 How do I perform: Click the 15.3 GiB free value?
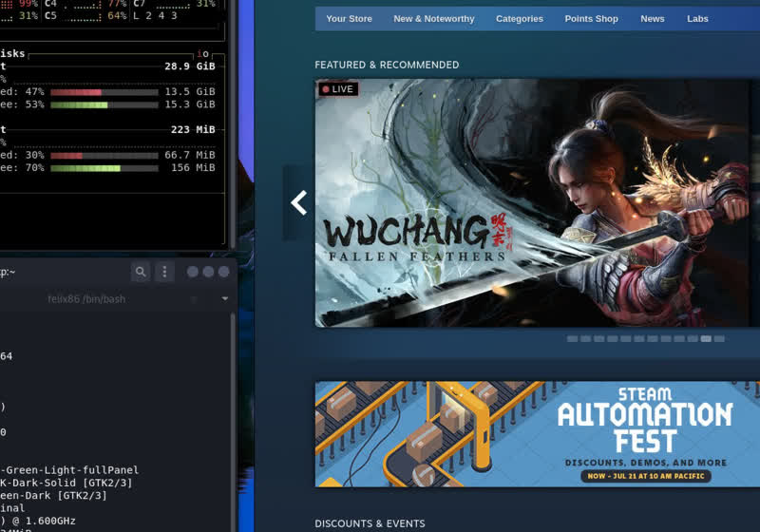click(x=189, y=104)
